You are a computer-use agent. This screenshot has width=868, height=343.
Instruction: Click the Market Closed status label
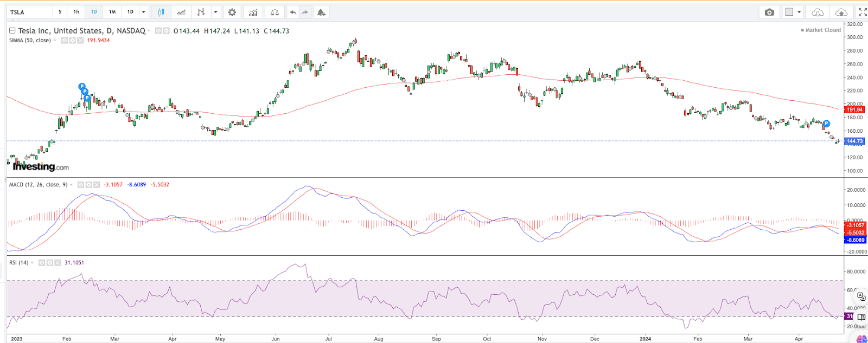pyautogui.click(x=821, y=30)
